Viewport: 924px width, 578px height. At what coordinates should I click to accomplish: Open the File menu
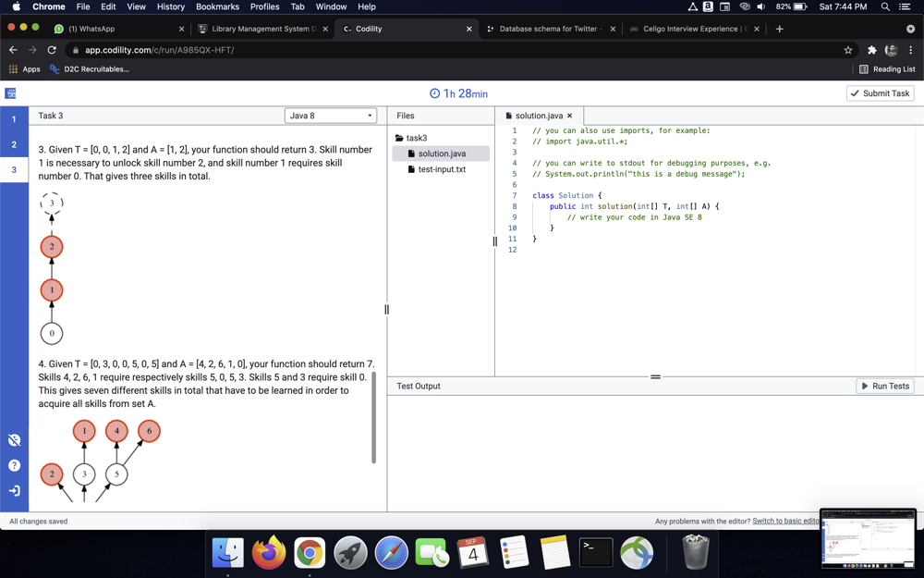click(83, 6)
